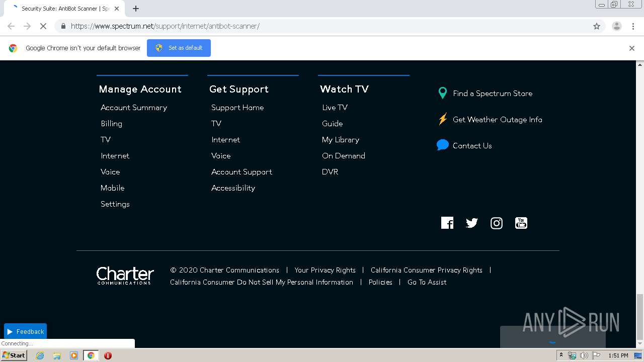Open TV under Get Support
This screenshot has width=644, height=362.
(216, 123)
